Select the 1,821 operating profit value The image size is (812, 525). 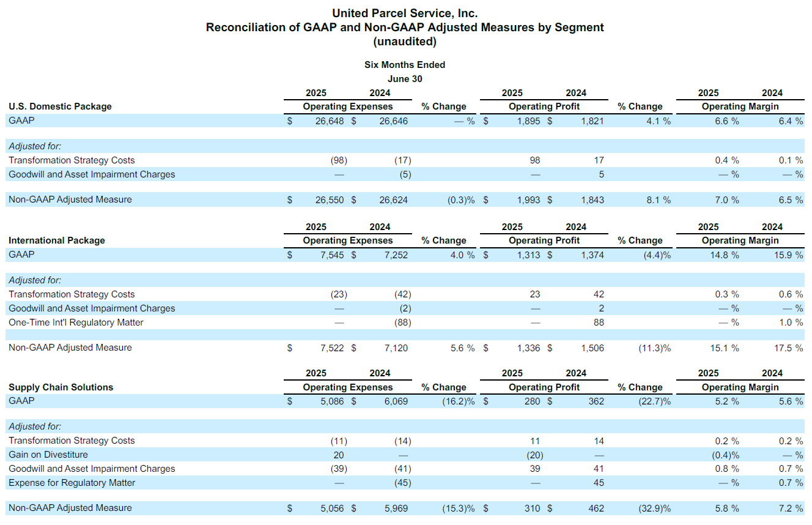click(x=592, y=121)
